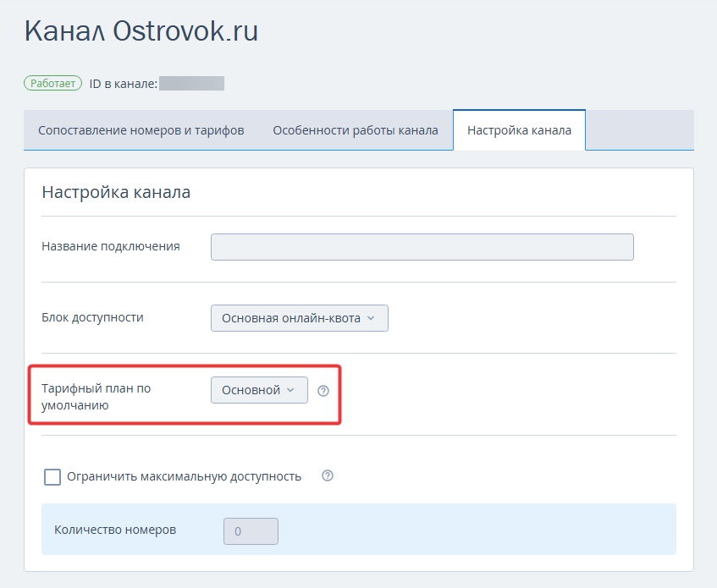
Task: Expand the Основной tariff plan dropdown
Action: 259,390
